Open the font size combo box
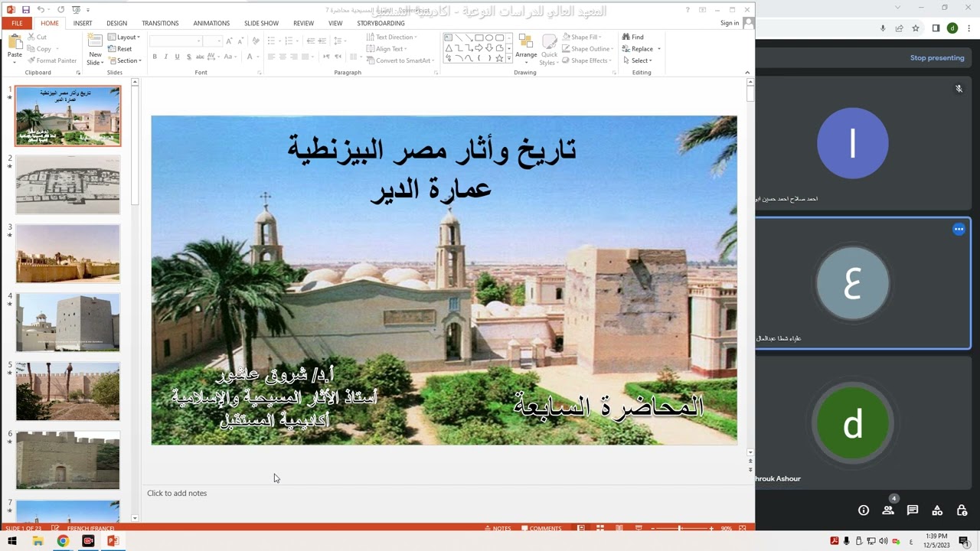Image resolution: width=980 pixels, height=551 pixels. pos(213,41)
